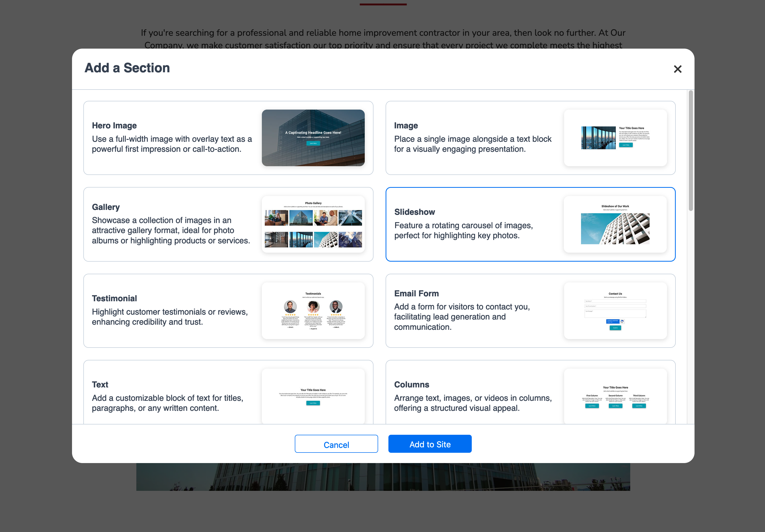Choose the Columns section card
The image size is (765, 532).
(x=530, y=392)
